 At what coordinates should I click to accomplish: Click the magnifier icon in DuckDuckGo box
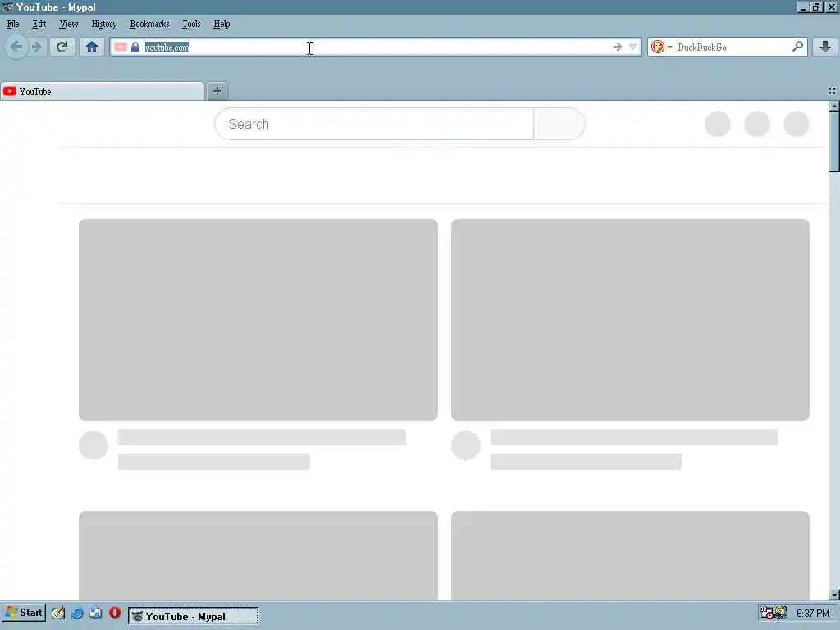coord(797,47)
